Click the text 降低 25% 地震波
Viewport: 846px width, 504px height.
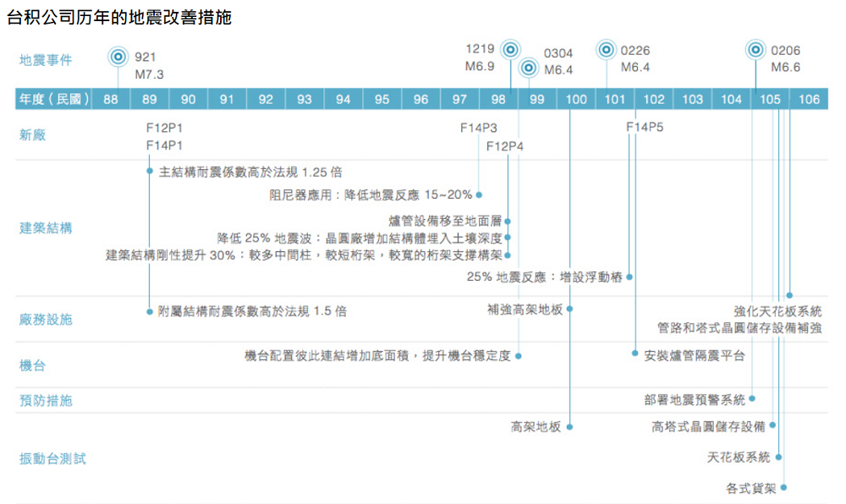pos(264,238)
